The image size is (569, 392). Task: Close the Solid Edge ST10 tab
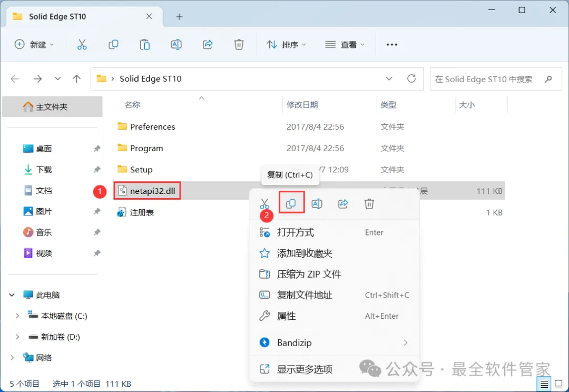tap(149, 16)
